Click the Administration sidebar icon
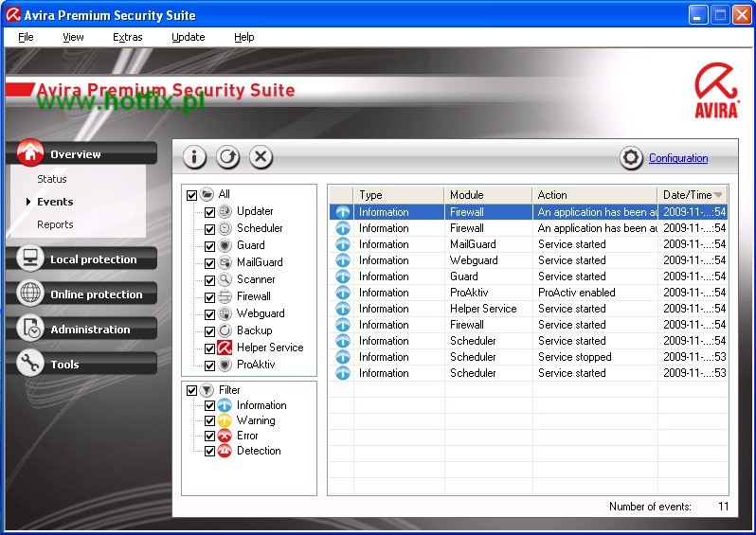 click(30, 329)
